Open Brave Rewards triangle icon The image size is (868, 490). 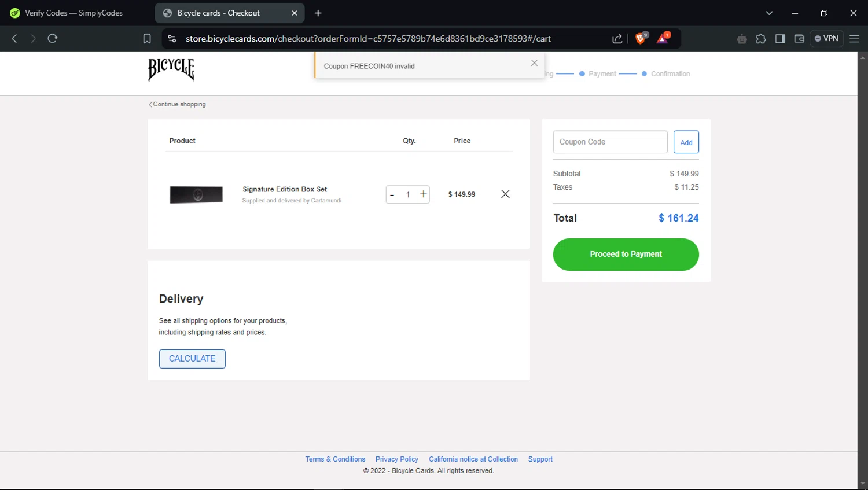tap(663, 38)
